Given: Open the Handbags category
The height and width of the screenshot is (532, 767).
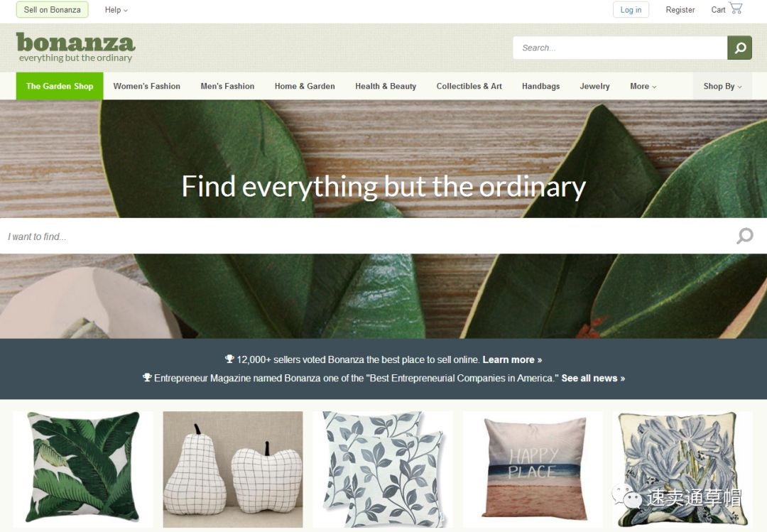Looking at the screenshot, I should pyautogui.click(x=540, y=86).
